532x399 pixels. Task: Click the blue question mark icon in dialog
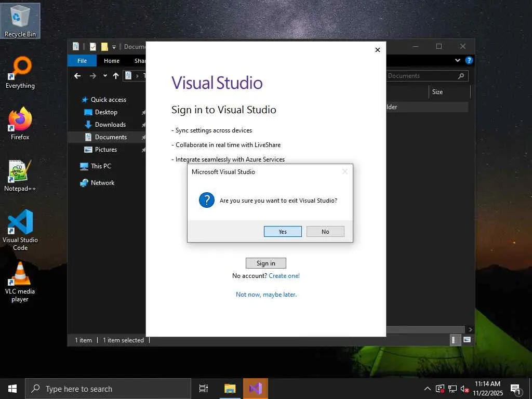click(x=207, y=200)
